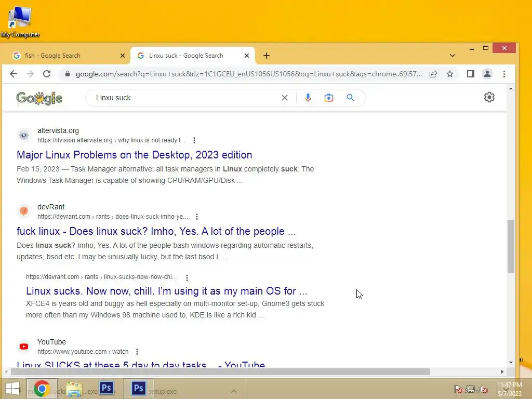Go back to previous page

(13, 74)
